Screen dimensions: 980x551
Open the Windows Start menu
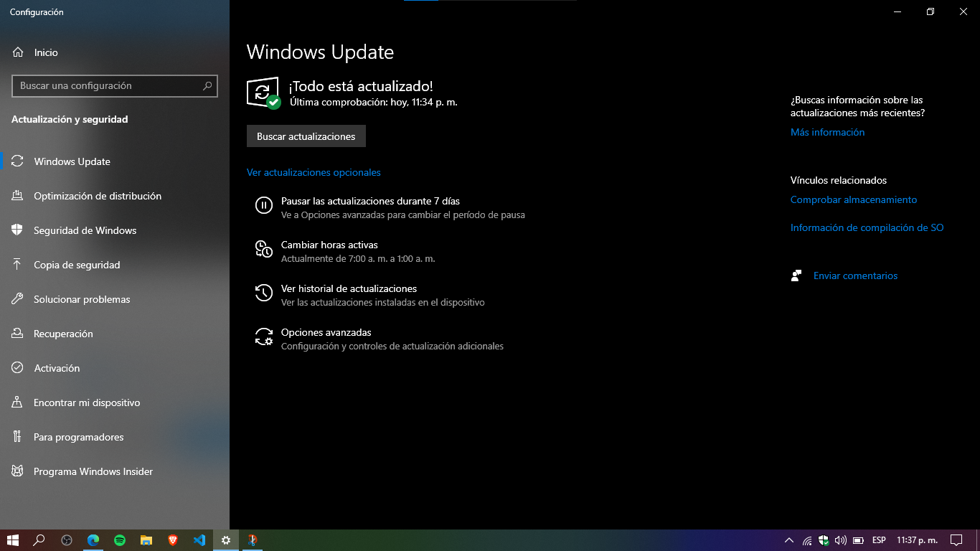13,540
